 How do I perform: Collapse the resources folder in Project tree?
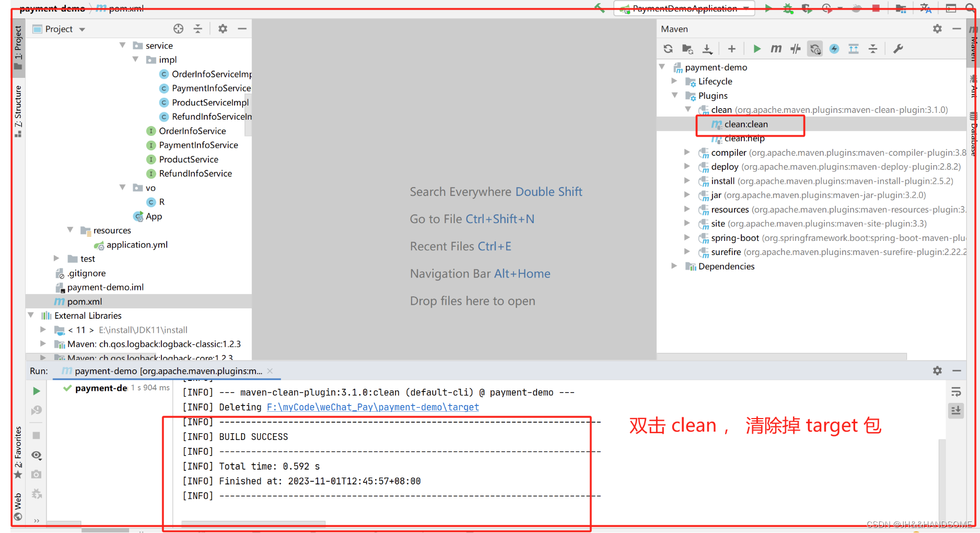pyautogui.click(x=70, y=230)
